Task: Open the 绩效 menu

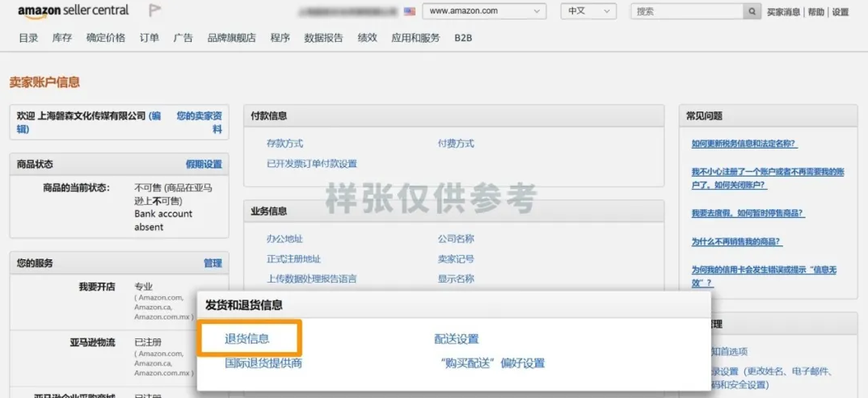Action: pos(367,38)
